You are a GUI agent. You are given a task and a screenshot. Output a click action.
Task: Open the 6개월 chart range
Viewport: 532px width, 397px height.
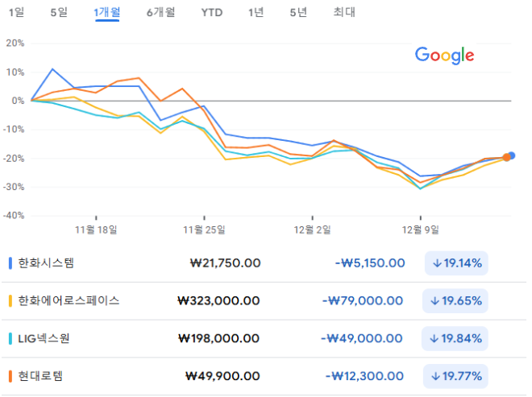[x=160, y=13]
